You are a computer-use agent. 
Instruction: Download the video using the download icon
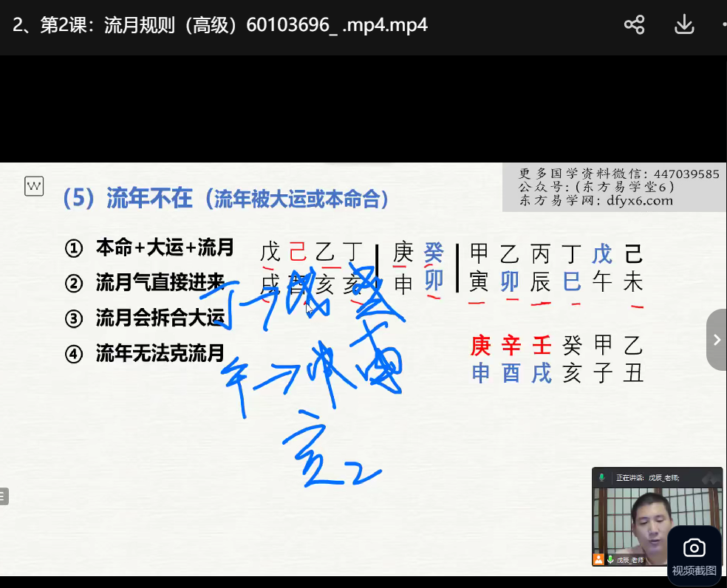tap(684, 25)
